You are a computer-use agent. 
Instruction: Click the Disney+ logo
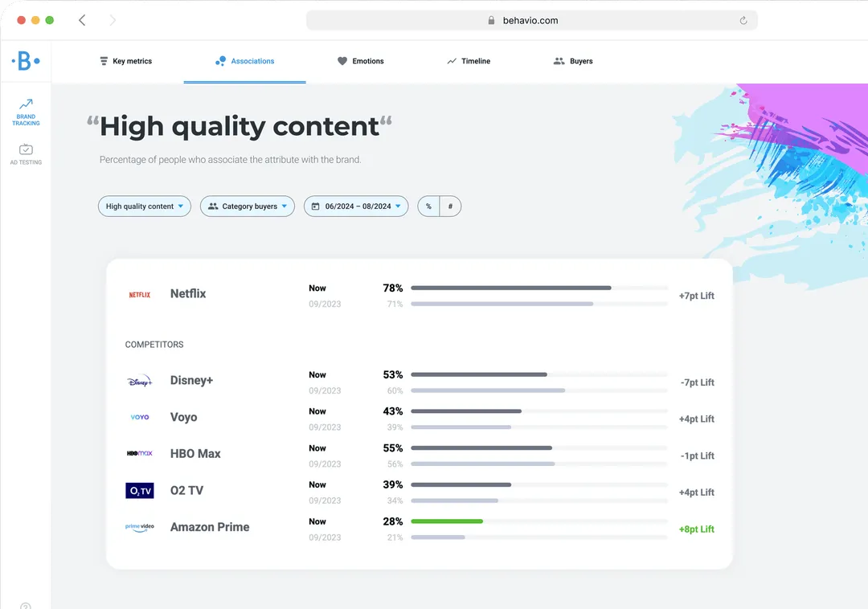140,381
